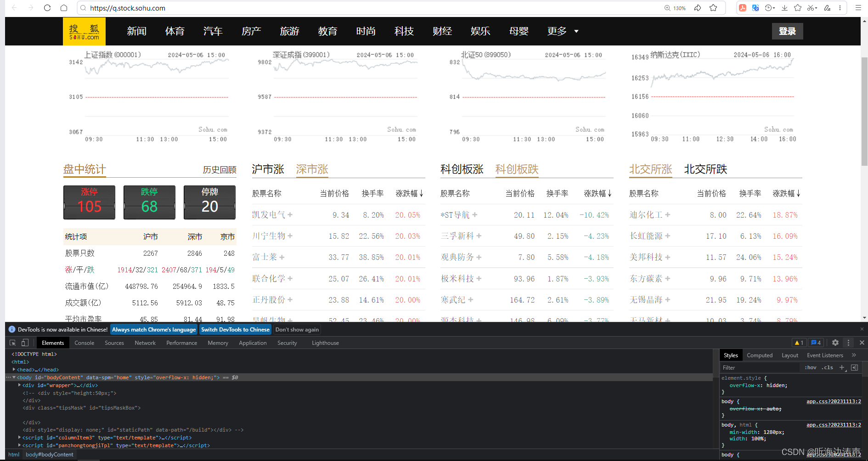Sort 北交所涨 table by 涨跌幅 arrow

pos(799,194)
